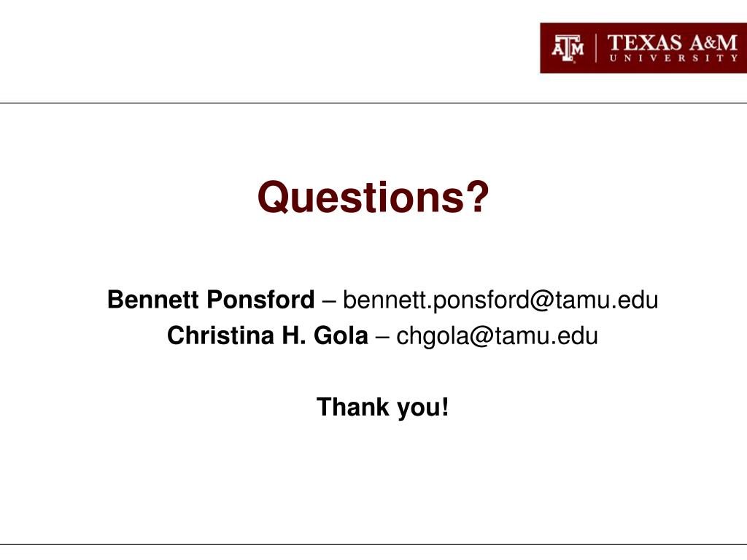Select the bold name Christina H. Gola
The width and height of the screenshot is (747, 560).
267,335
